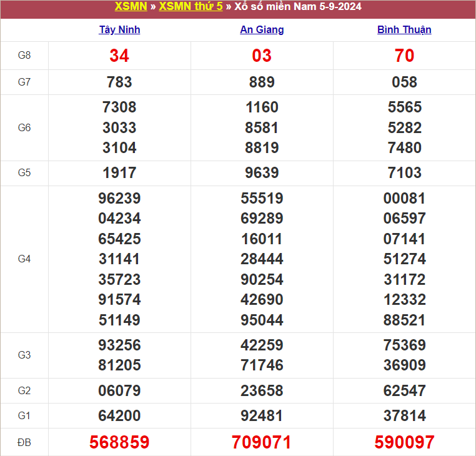The height and width of the screenshot is (456, 476).
Task: Click G4 number 55519
Action: (x=262, y=198)
